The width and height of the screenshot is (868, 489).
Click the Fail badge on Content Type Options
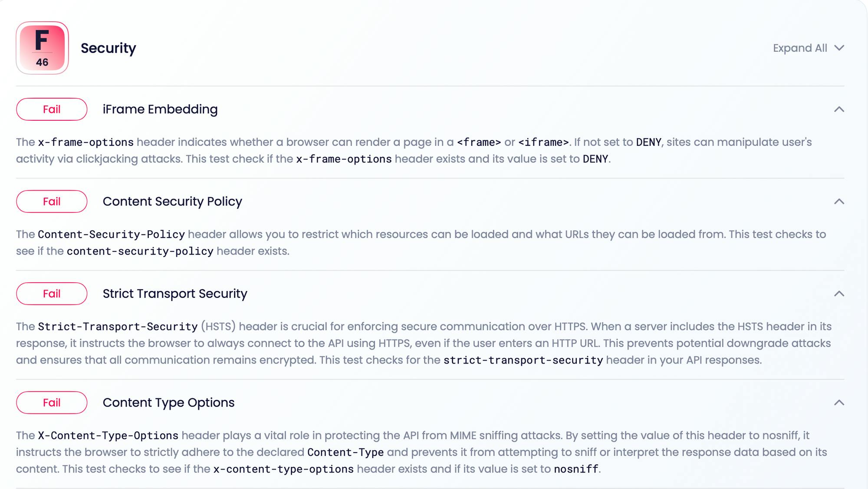point(52,403)
